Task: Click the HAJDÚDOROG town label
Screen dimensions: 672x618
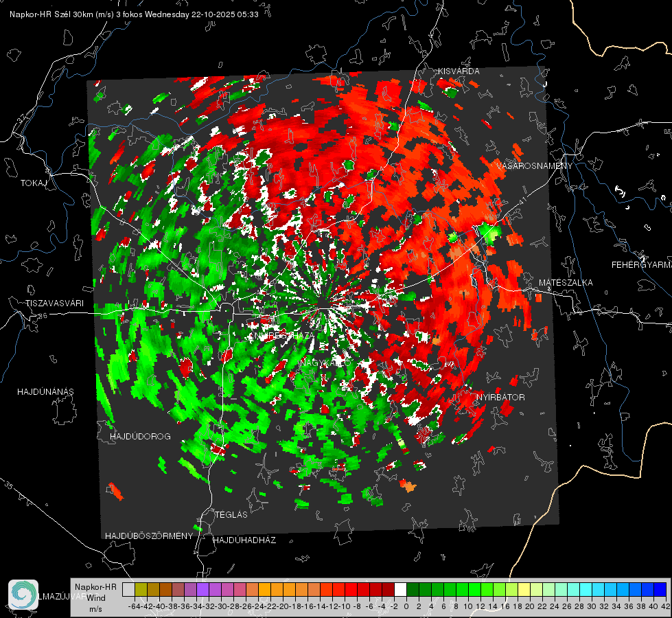Action: click(x=140, y=436)
